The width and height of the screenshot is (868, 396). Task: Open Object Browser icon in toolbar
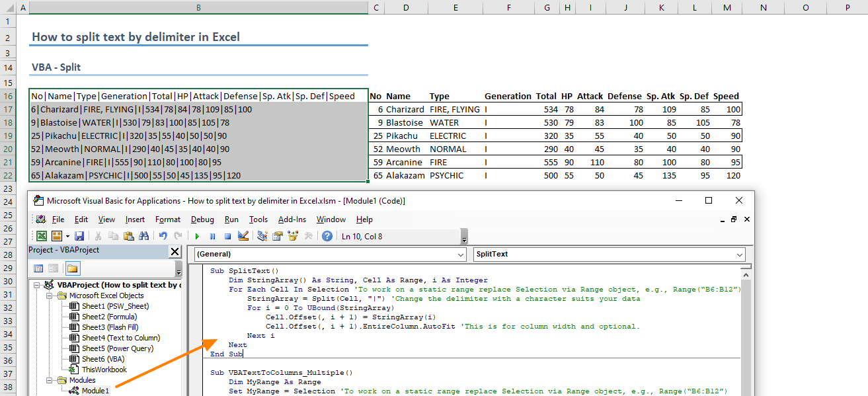292,236
